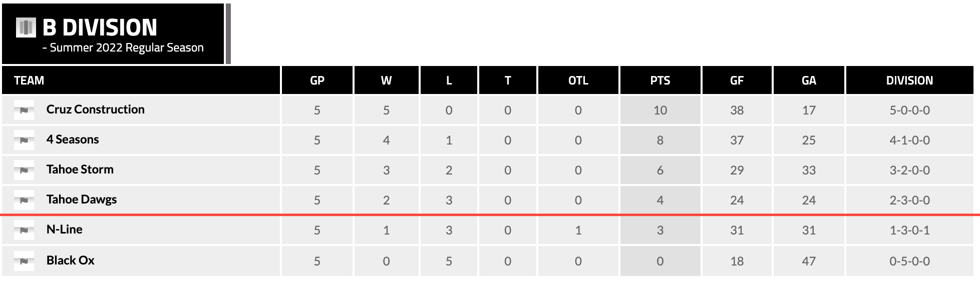This screenshot has width=980, height=284.
Task: Sort standings by the PTS column header
Action: click(x=660, y=80)
